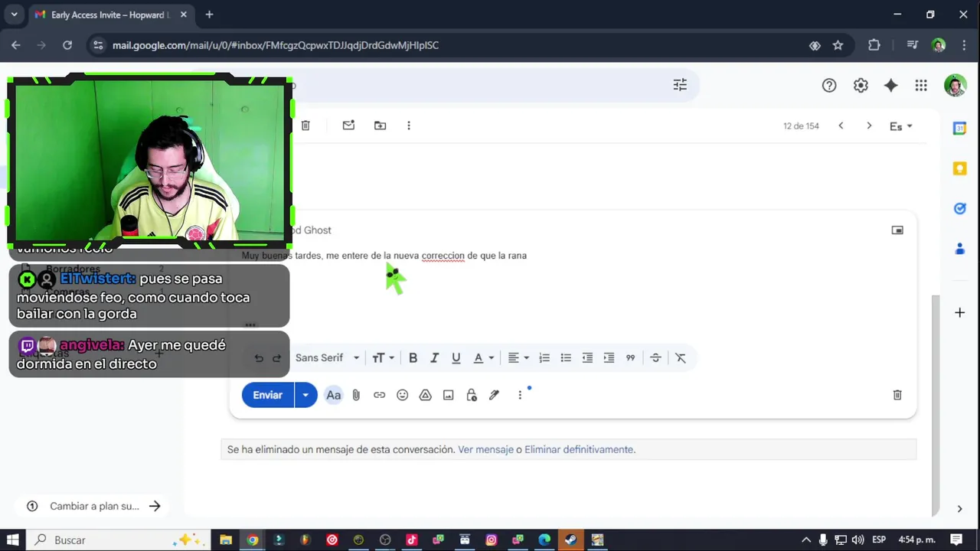Open the tab search dropdown

point(14,15)
